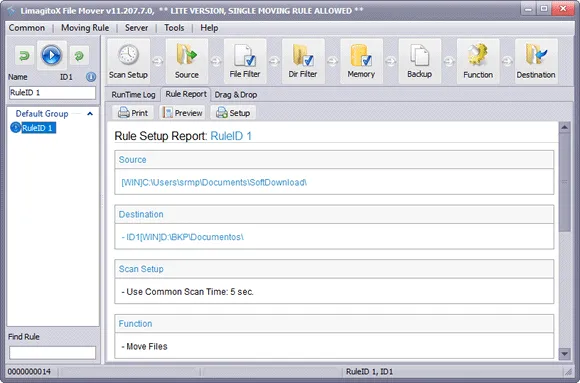
Task: Click the Find Rule input field
Action: click(x=53, y=353)
